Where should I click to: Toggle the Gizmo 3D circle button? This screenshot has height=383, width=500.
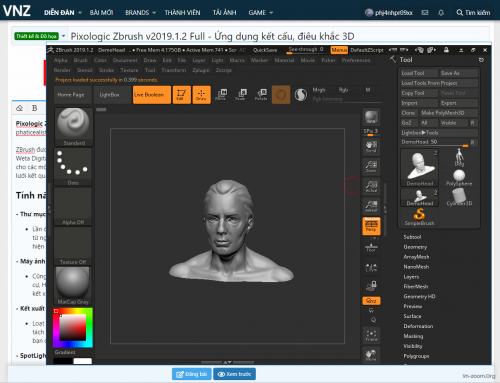281,95
